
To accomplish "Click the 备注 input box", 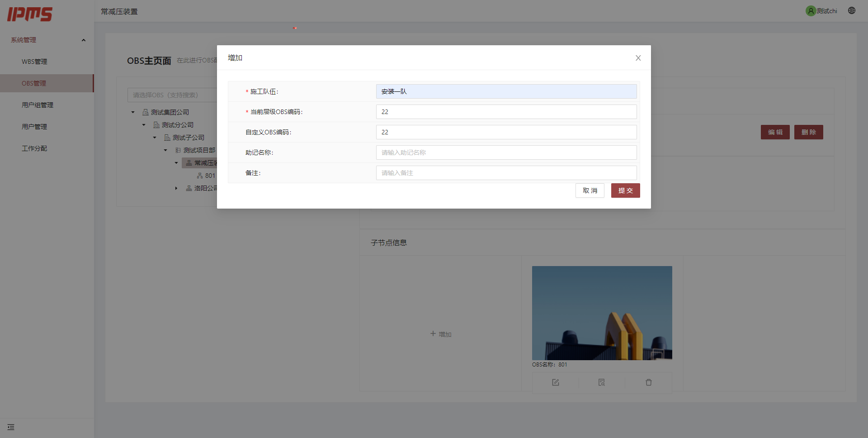I will (x=506, y=173).
